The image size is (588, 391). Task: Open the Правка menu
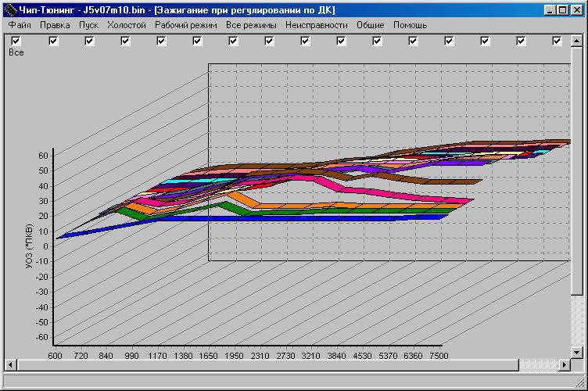(x=55, y=25)
